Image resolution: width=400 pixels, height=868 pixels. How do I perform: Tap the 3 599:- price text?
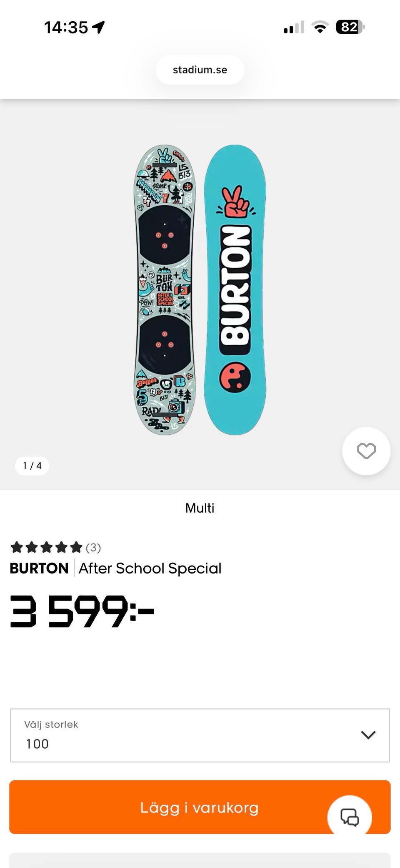coord(82,611)
